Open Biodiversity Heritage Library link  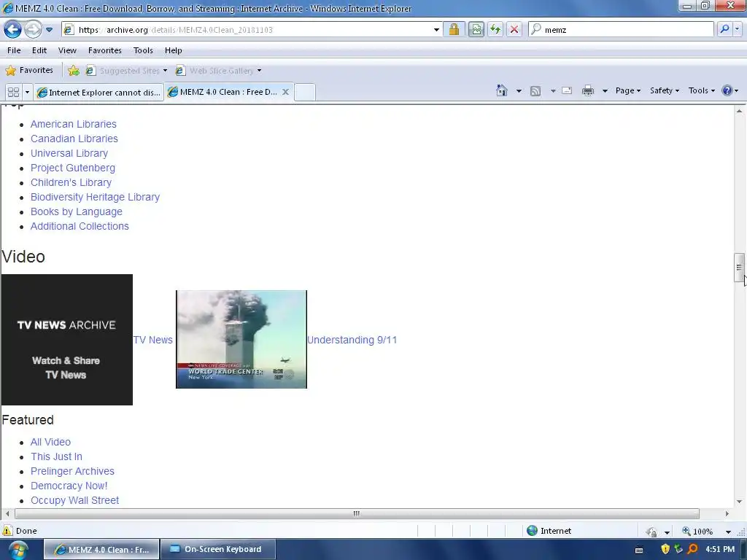click(96, 197)
